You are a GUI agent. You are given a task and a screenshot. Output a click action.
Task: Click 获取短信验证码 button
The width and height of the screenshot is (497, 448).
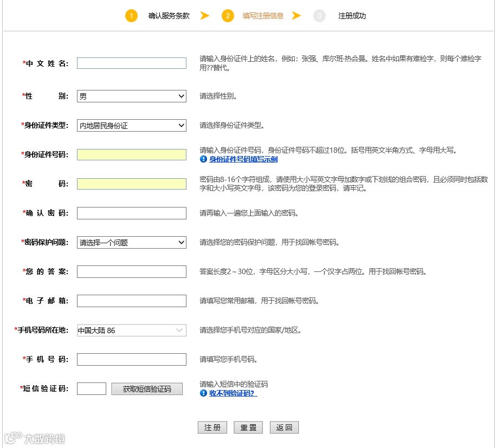point(147,389)
